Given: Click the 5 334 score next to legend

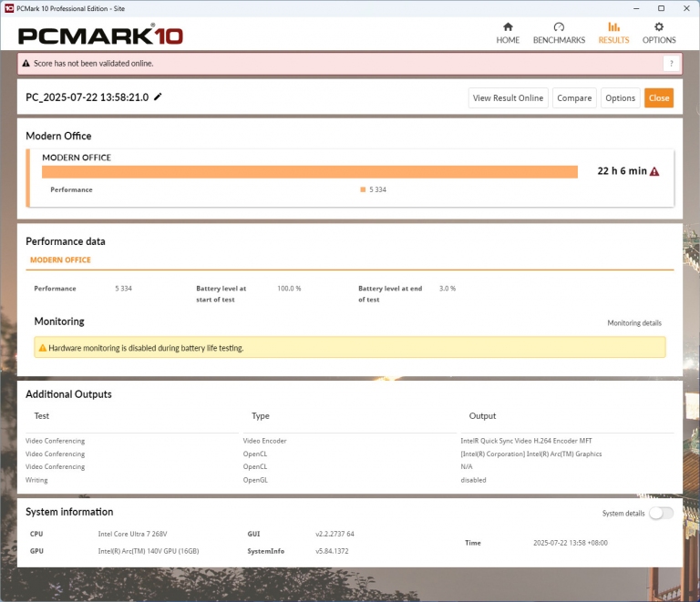Looking at the screenshot, I should click(x=377, y=189).
